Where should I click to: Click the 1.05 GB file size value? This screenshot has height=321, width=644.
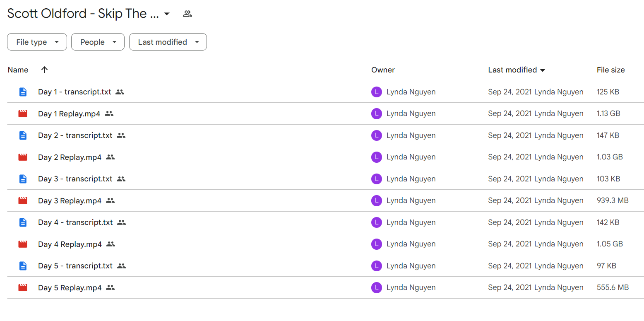(610, 244)
